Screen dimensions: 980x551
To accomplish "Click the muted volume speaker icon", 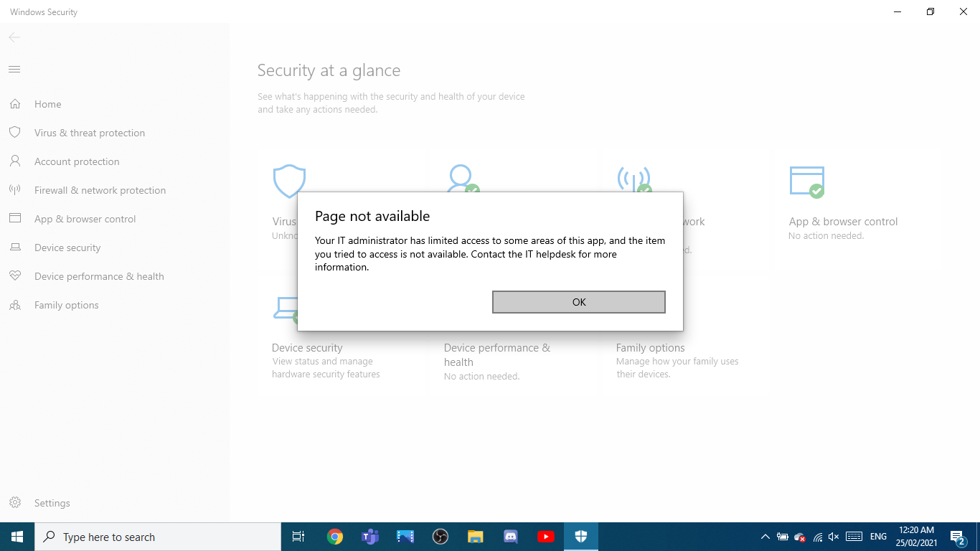I will pyautogui.click(x=834, y=537).
